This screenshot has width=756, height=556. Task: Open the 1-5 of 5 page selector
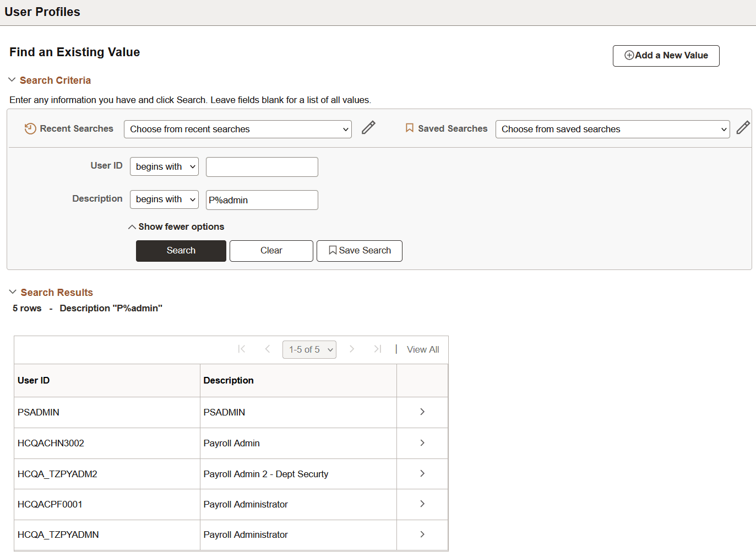point(309,349)
